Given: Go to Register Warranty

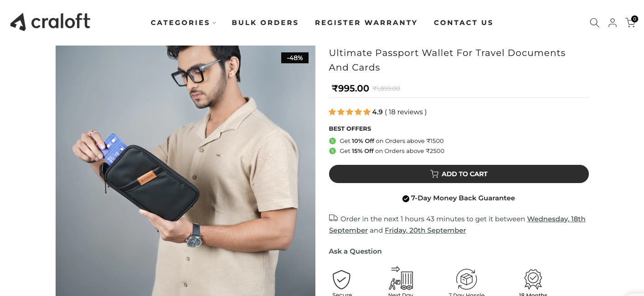Looking at the screenshot, I should point(366,23).
